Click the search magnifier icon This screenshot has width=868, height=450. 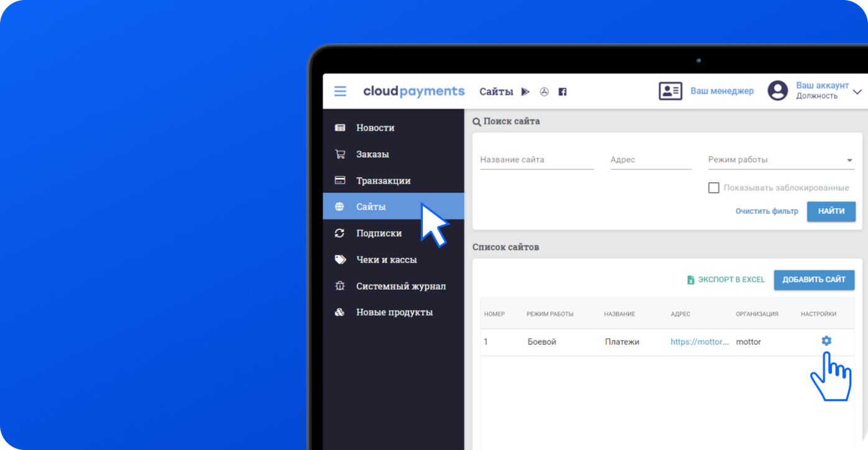coord(477,122)
